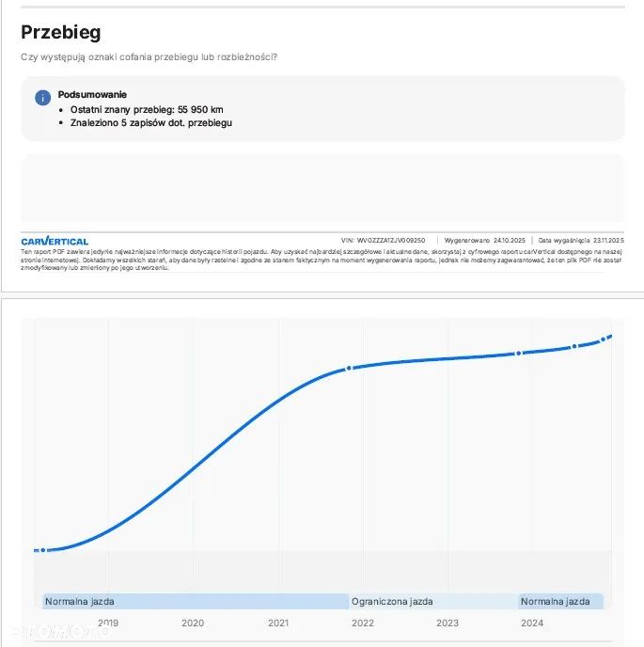Select the first data point on the mileage curve
This screenshot has height=647, width=644.
43,550
